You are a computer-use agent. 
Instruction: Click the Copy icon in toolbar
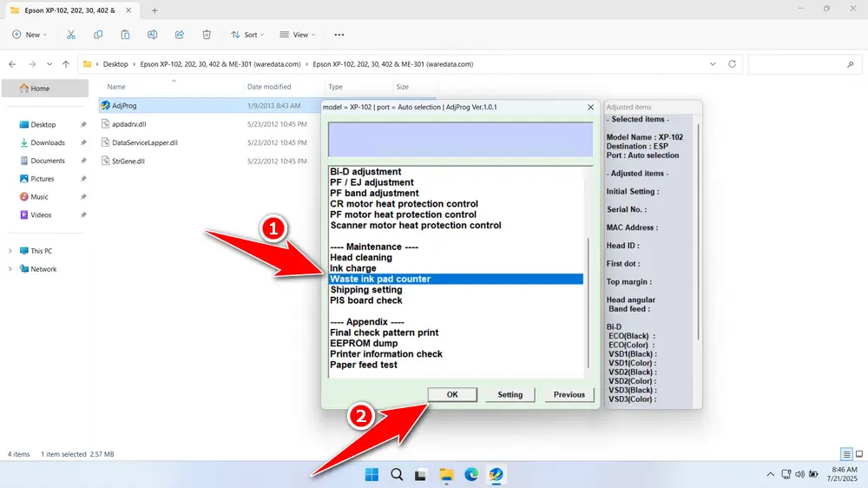[x=98, y=35]
